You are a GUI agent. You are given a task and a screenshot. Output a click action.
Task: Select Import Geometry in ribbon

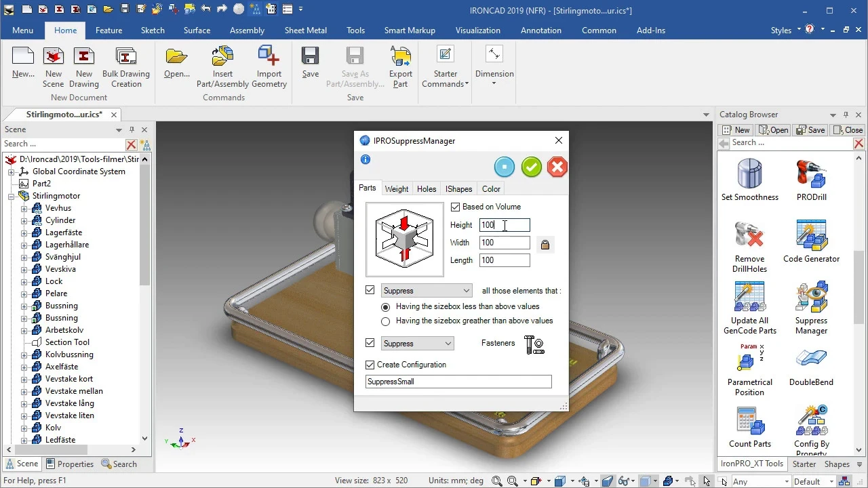point(269,67)
